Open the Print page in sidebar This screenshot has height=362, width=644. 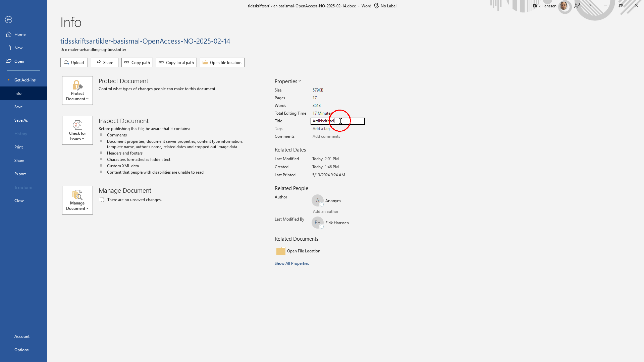point(19,147)
